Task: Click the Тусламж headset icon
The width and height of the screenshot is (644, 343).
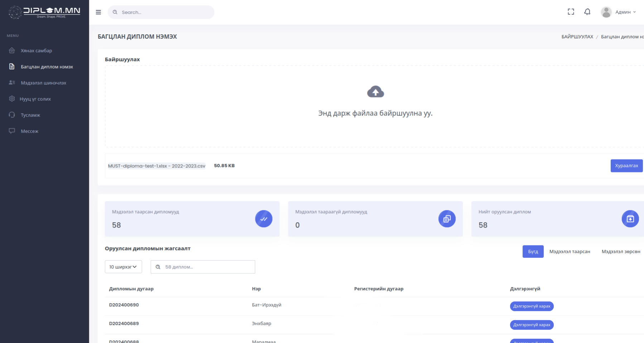Action: [12, 115]
